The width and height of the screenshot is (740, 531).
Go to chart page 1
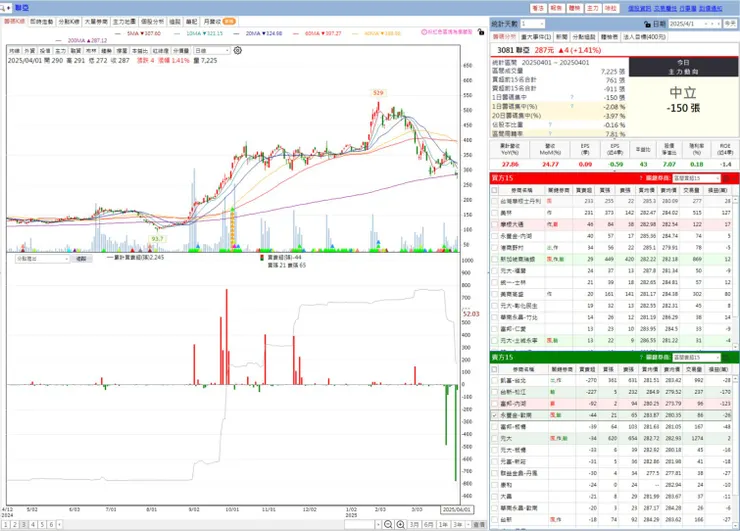6,524
